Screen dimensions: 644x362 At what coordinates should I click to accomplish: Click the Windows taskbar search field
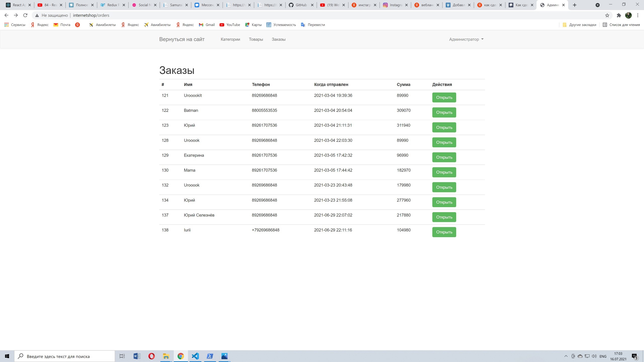(64, 356)
